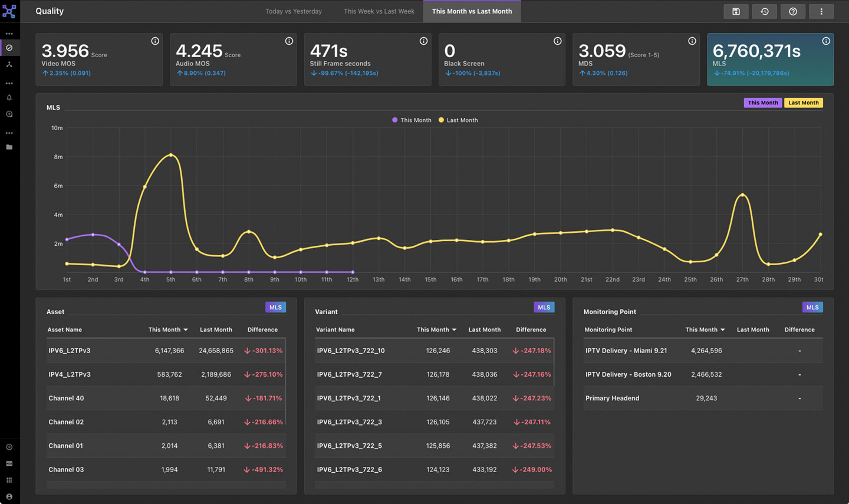
Task: Click the network logo in the sidebar
Action: point(9,11)
